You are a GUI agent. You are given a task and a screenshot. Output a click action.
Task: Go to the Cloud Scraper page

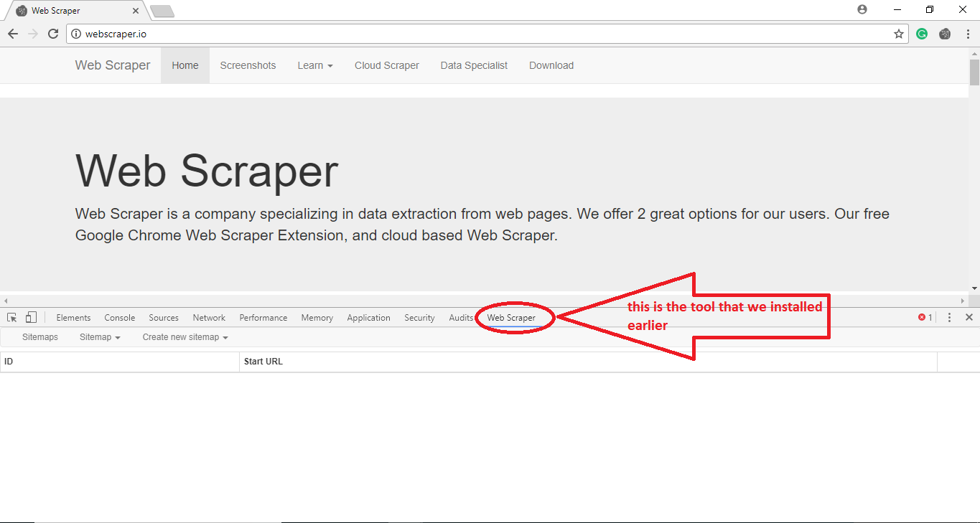click(386, 65)
